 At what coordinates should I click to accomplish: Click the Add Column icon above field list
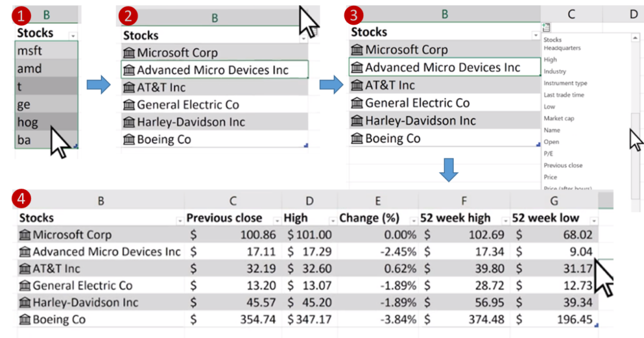[546, 27]
